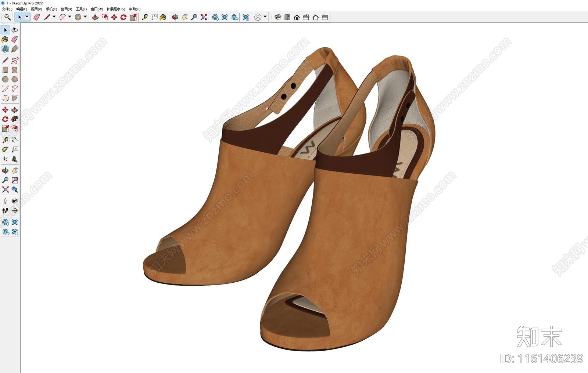Choose the Axes tool

click(x=5, y=159)
